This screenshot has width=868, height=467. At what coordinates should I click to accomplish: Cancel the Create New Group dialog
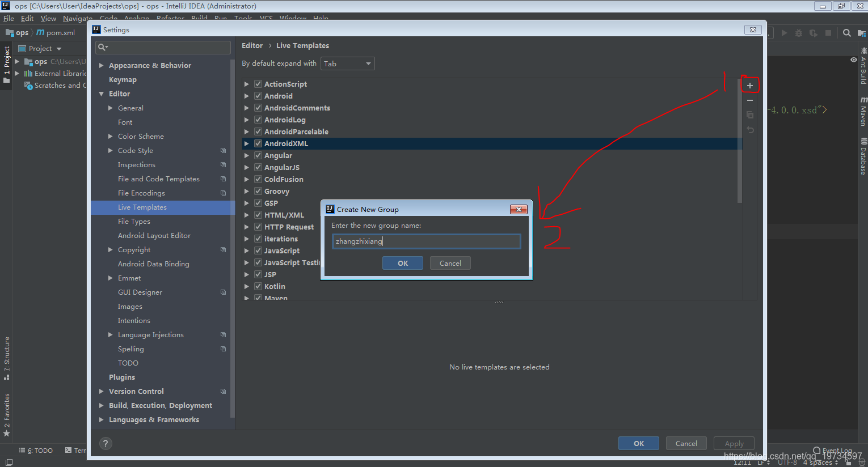(x=450, y=263)
